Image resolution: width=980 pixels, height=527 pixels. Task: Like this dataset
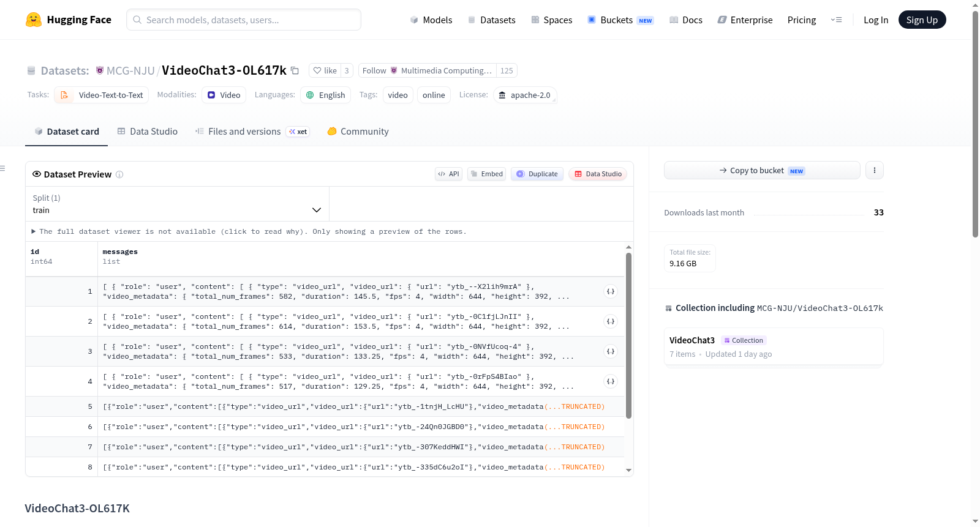pyautogui.click(x=325, y=70)
